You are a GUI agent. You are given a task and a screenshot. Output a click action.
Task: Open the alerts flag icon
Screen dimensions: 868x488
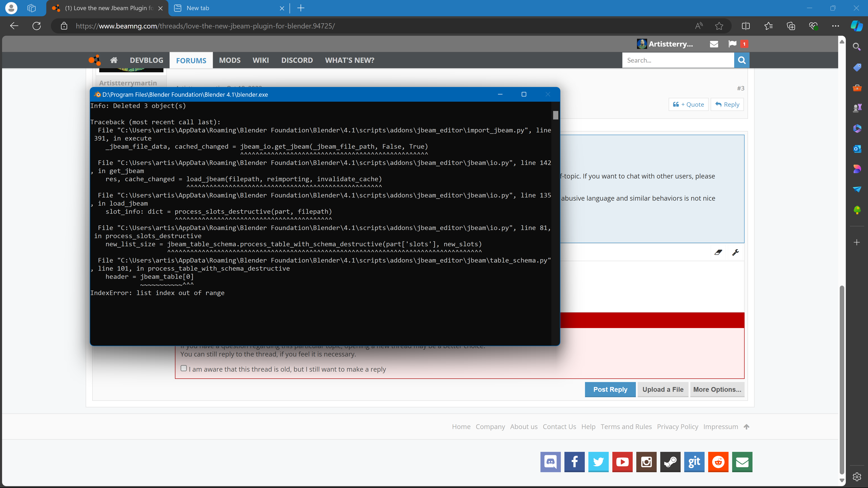click(732, 44)
